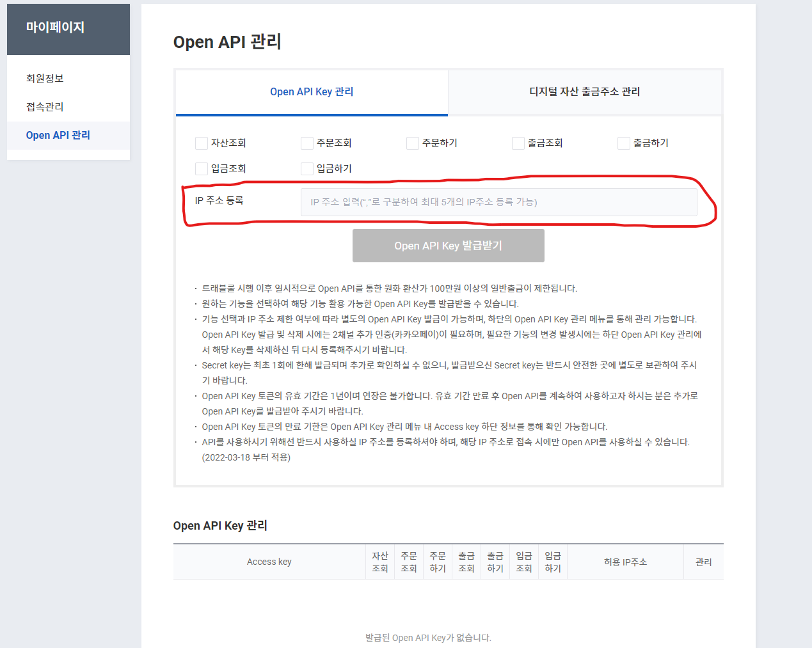812x648 pixels.
Task: Click the 관리 column header in the table
Action: (704, 562)
